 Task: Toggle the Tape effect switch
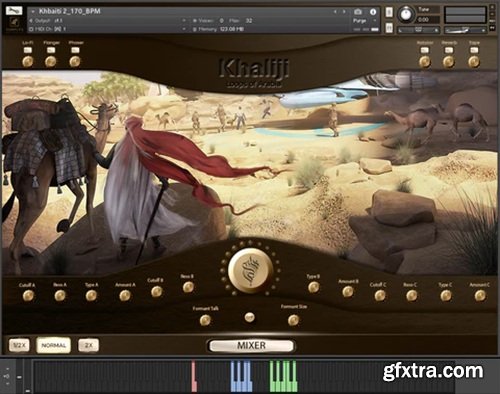coord(474,50)
